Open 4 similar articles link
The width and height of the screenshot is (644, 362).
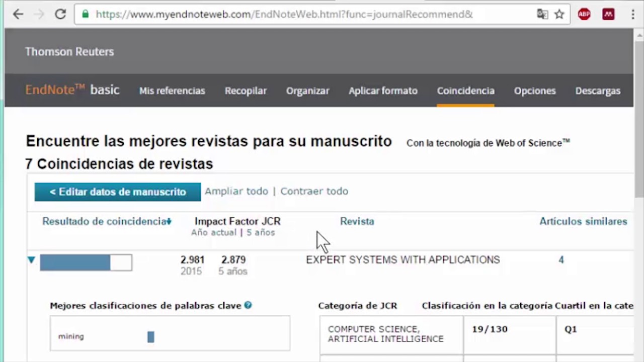[561, 260]
